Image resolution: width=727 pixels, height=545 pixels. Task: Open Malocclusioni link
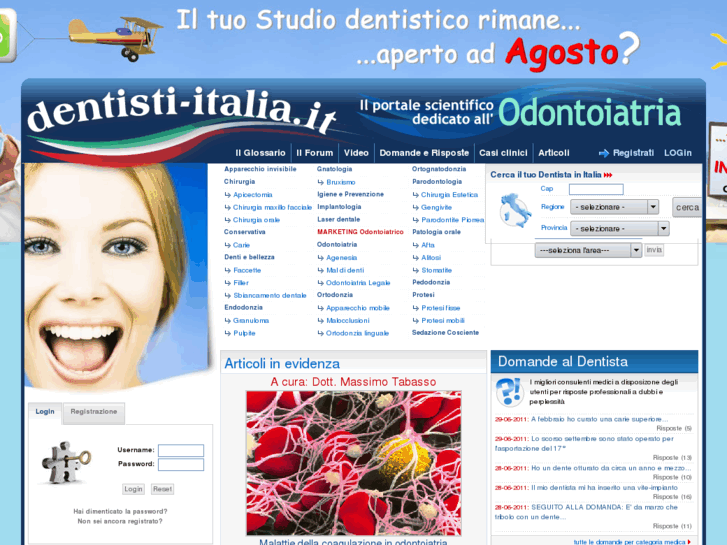(x=347, y=321)
